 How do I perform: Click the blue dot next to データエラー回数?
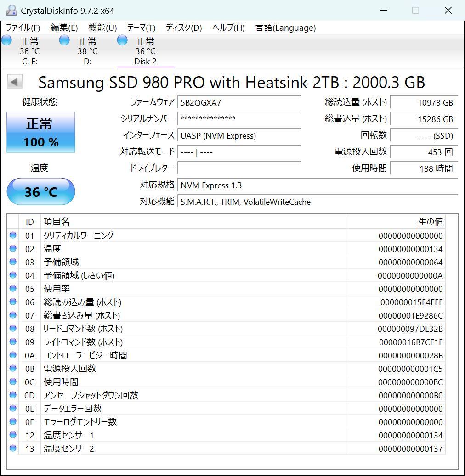[13, 408]
